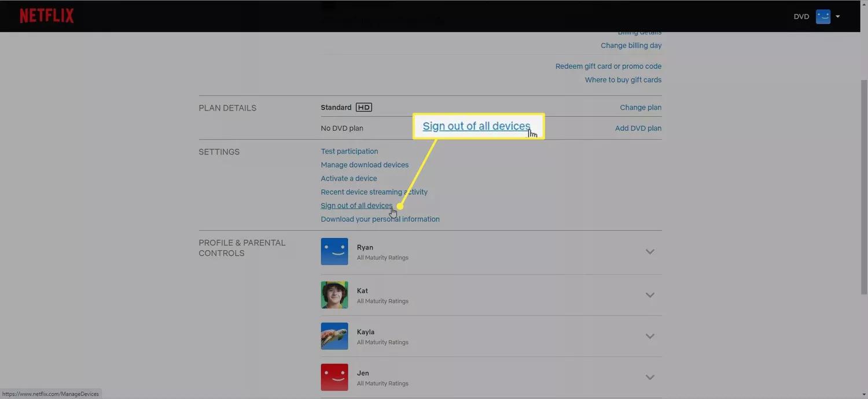
Task: Click the SETTINGS section heading
Action: coord(219,152)
